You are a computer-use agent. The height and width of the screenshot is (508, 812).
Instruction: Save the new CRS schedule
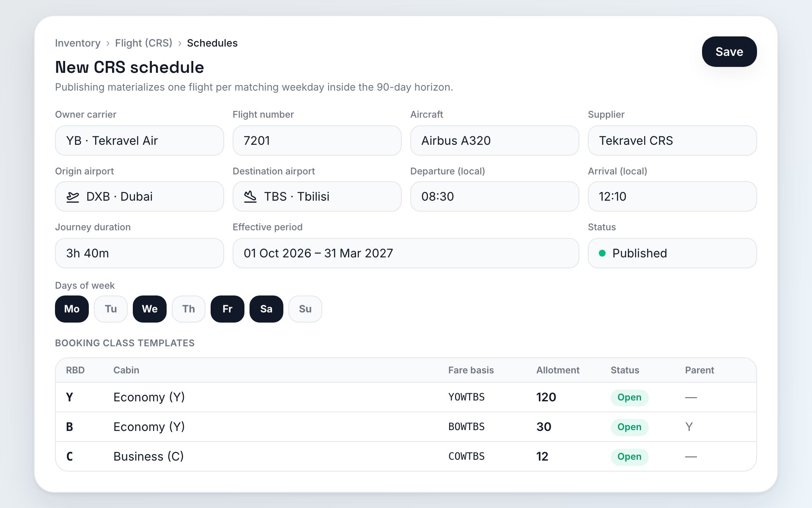[x=730, y=52]
